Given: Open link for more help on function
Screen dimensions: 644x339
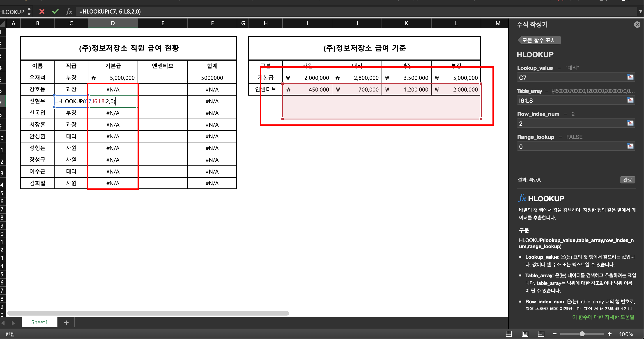Looking at the screenshot, I should 603,317.
